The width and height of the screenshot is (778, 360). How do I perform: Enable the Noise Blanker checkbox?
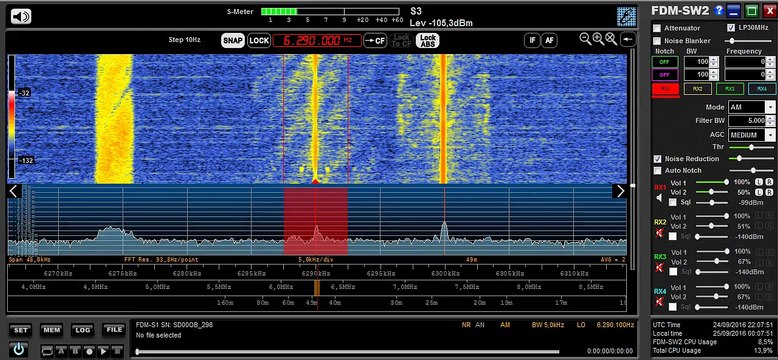tap(657, 41)
